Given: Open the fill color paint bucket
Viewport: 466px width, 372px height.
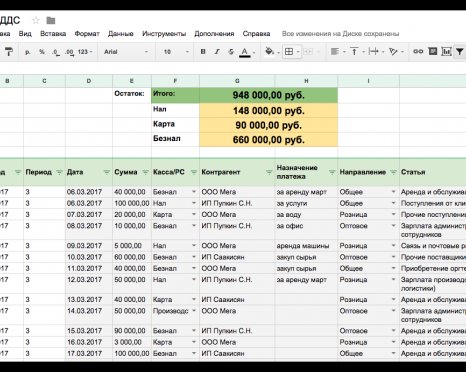Looking at the screenshot, I should 269,52.
